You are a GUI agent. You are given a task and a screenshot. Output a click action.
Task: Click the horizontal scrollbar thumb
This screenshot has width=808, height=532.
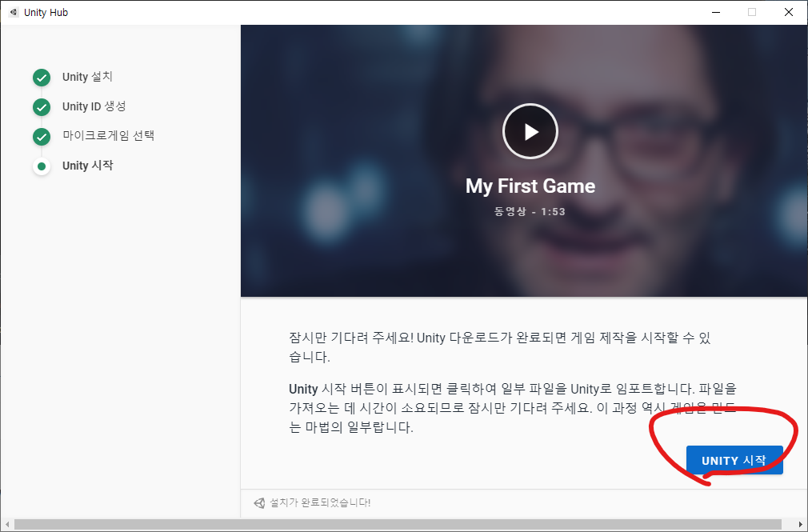click(x=398, y=525)
